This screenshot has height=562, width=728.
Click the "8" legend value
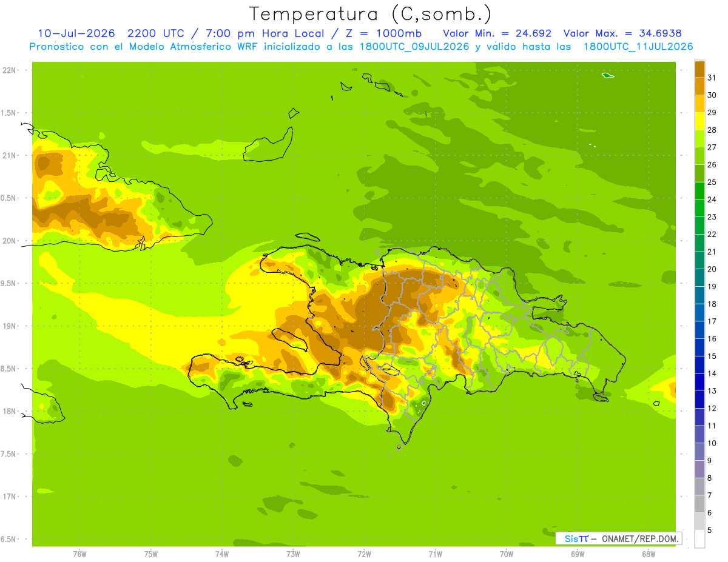(x=710, y=478)
